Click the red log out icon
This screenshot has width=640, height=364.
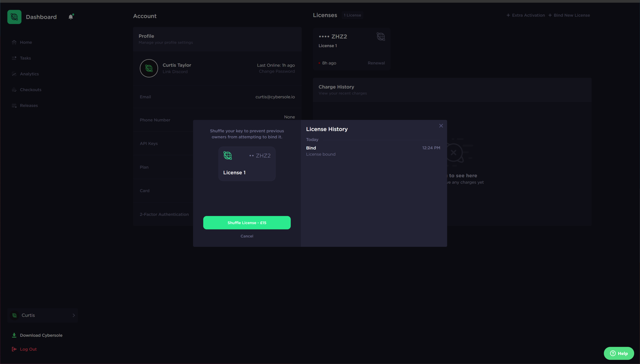pos(14,349)
